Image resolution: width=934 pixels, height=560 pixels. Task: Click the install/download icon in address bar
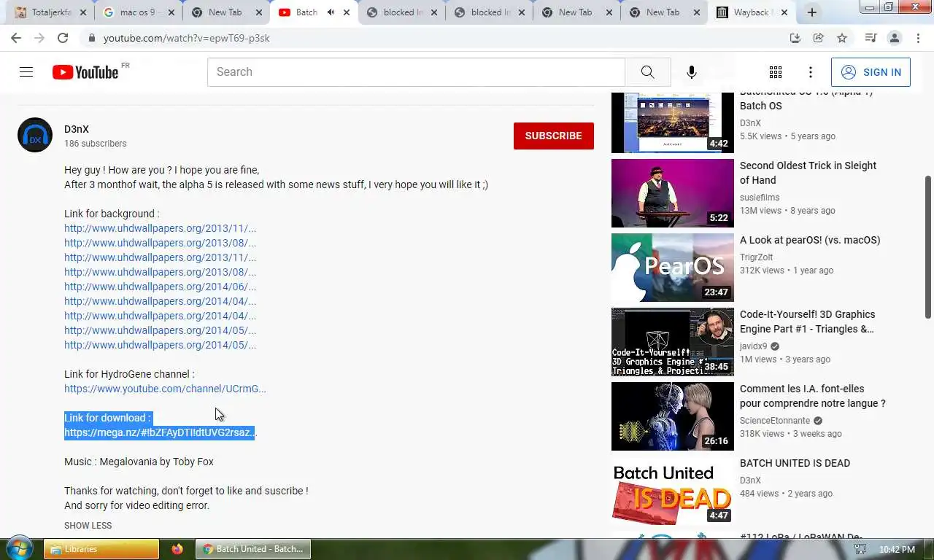click(x=795, y=38)
